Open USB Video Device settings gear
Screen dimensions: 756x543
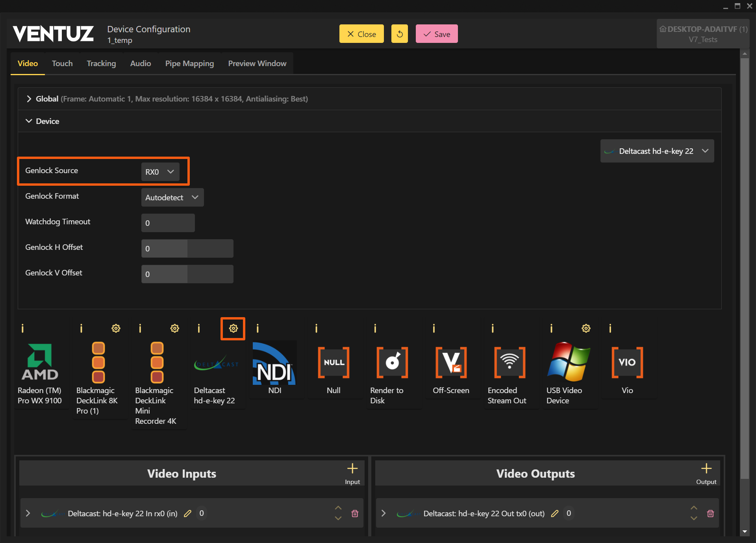[586, 328]
